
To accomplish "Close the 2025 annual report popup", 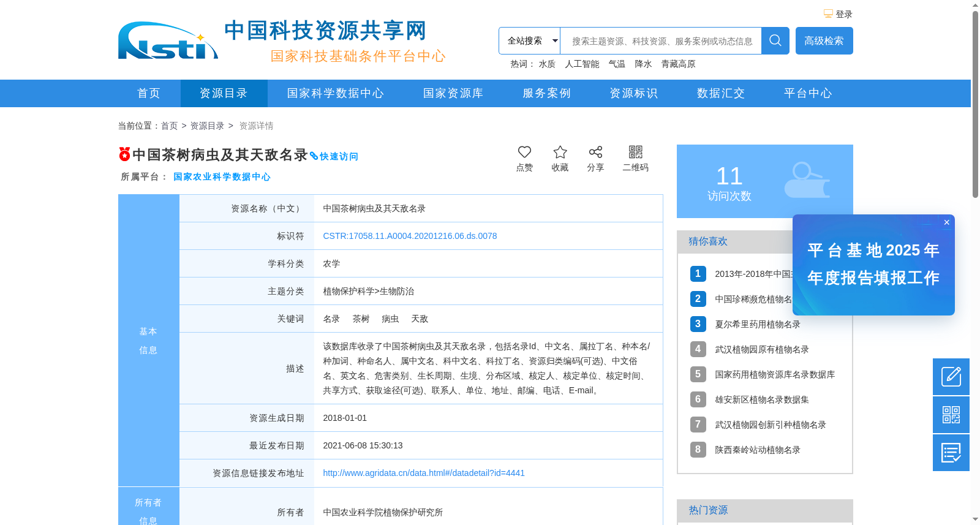I will click(x=946, y=222).
